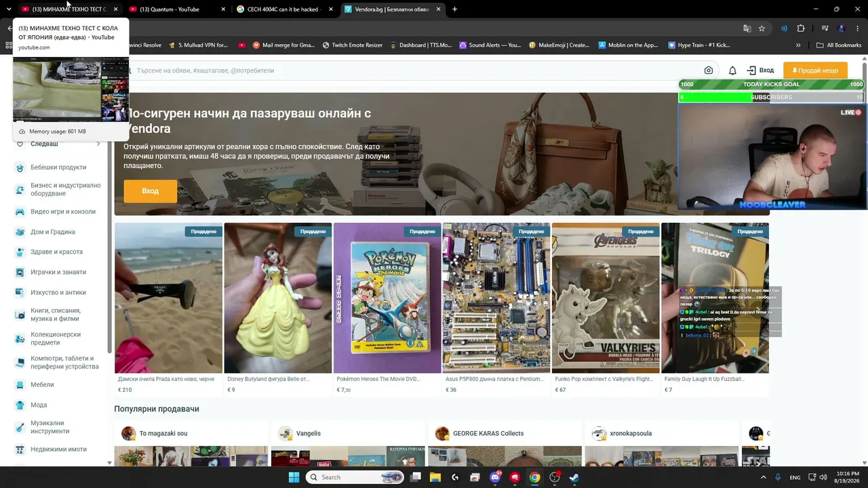868x488 pixels.
Task: Click the Вход login link in header
Action: 760,70
